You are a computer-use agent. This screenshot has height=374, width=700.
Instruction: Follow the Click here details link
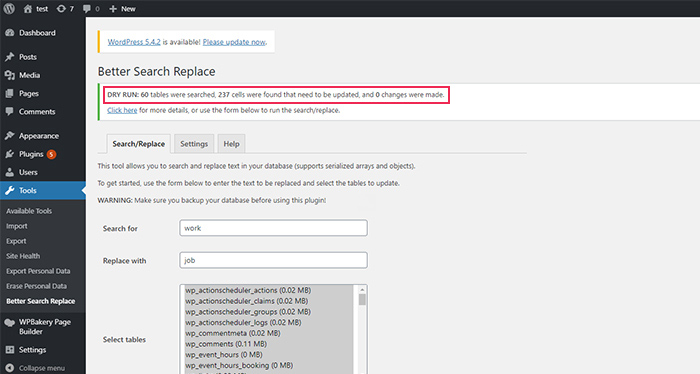pyautogui.click(x=122, y=110)
